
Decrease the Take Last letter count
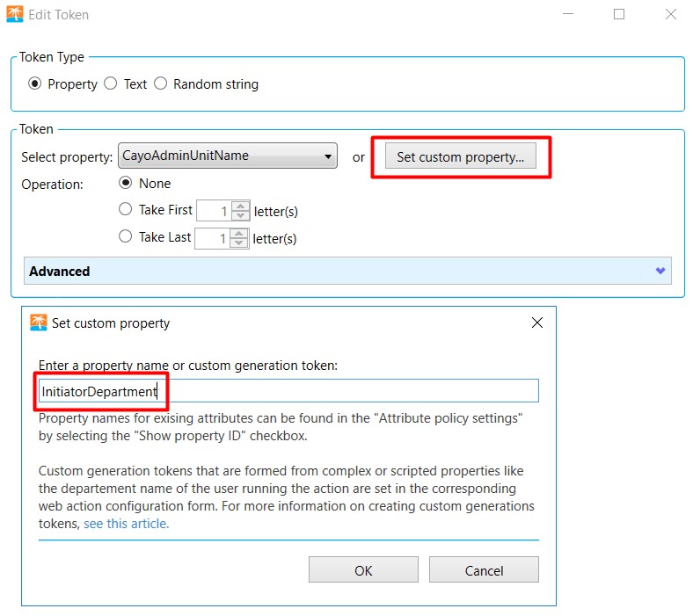[x=238, y=243]
